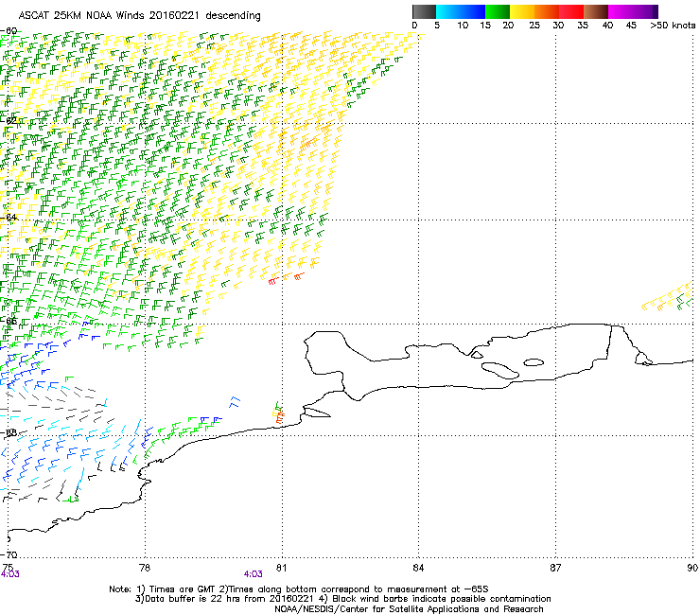Click the longitude label '87' on bottom axis
Viewport: 700px width, 615px height.
pos(555,568)
